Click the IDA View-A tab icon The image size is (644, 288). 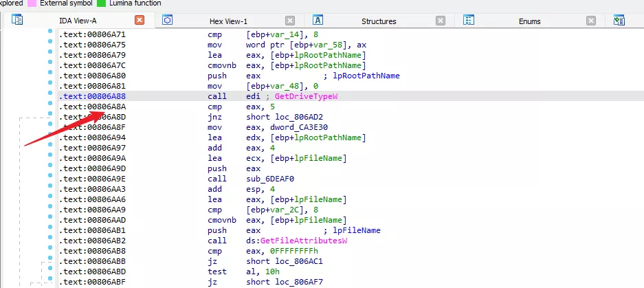coord(18,21)
